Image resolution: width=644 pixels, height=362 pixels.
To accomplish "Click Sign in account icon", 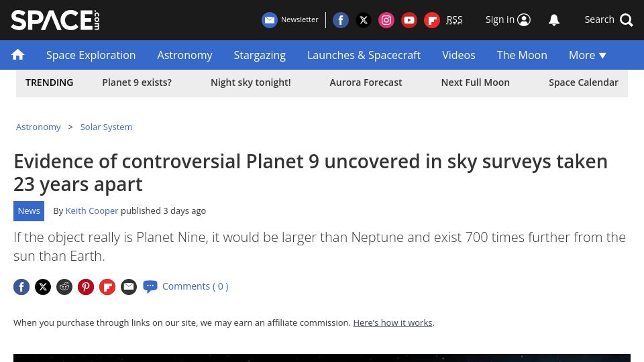I will click(524, 19).
